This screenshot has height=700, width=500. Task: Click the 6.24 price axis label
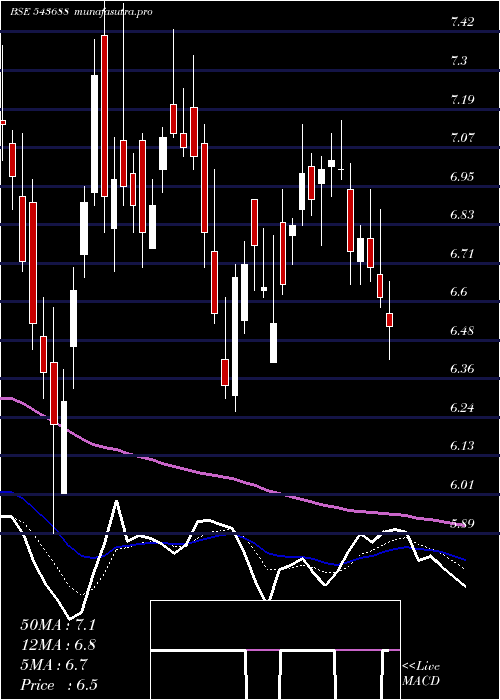click(462, 408)
